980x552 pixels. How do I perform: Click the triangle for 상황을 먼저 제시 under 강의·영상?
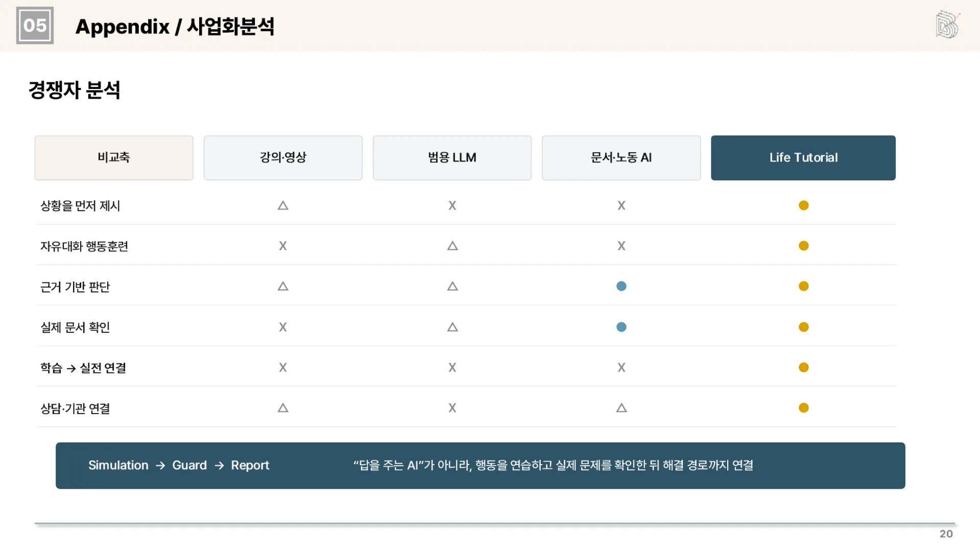(x=283, y=205)
